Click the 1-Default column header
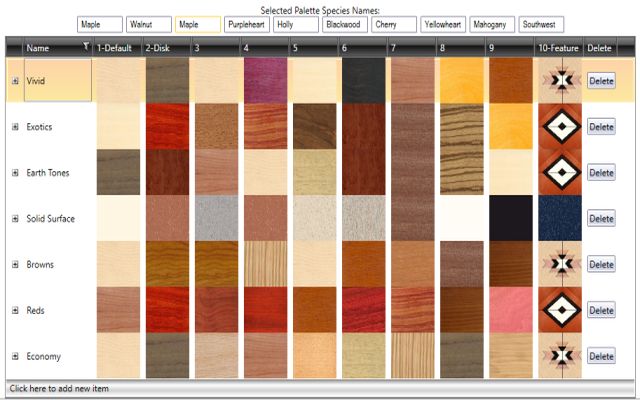640x400 pixels. (117, 47)
